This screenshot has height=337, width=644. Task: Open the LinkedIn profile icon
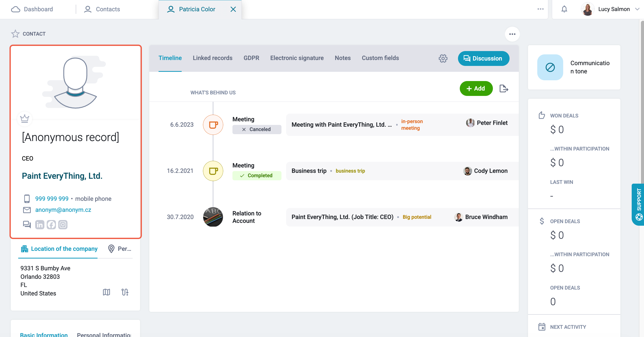pyautogui.click(x=40, y=225)
